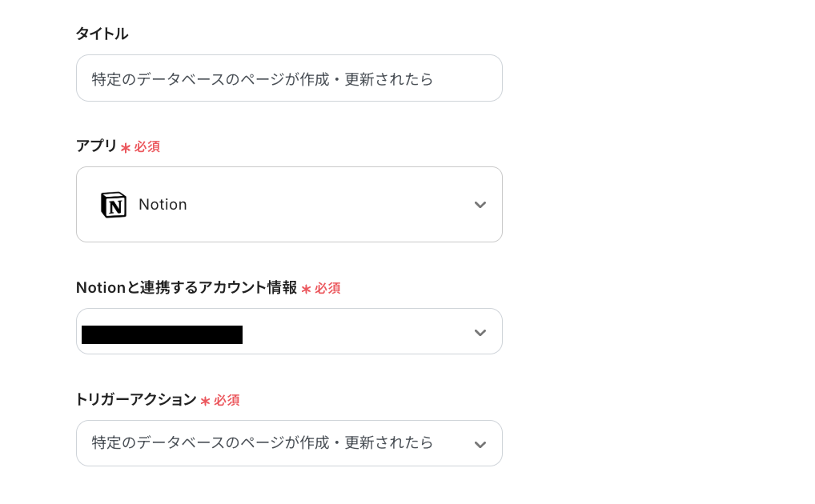The width and height of the screenshot is (815, 504).
Task: Click the Notion cube icon
Action: pos(114,205)
